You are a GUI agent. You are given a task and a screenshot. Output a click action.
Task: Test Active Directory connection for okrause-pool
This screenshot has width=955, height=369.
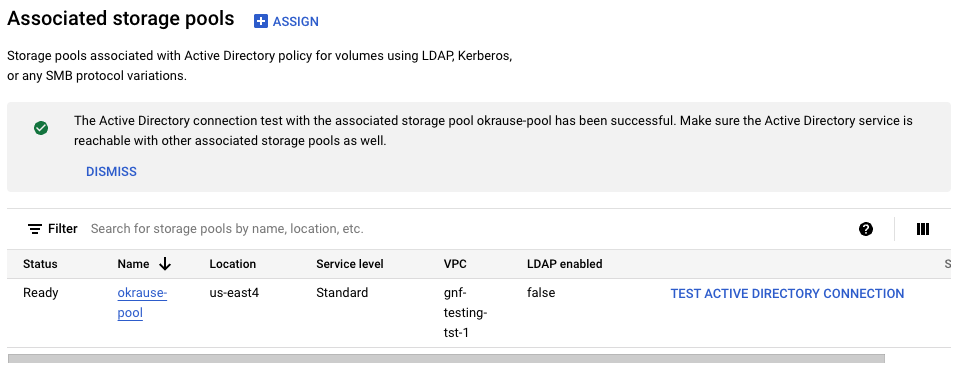[787, 293]
